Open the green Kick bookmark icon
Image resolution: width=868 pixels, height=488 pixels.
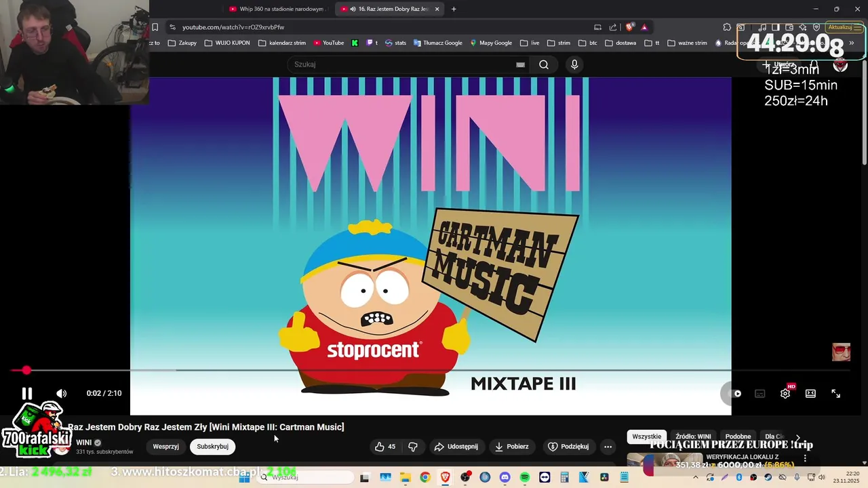355,43
